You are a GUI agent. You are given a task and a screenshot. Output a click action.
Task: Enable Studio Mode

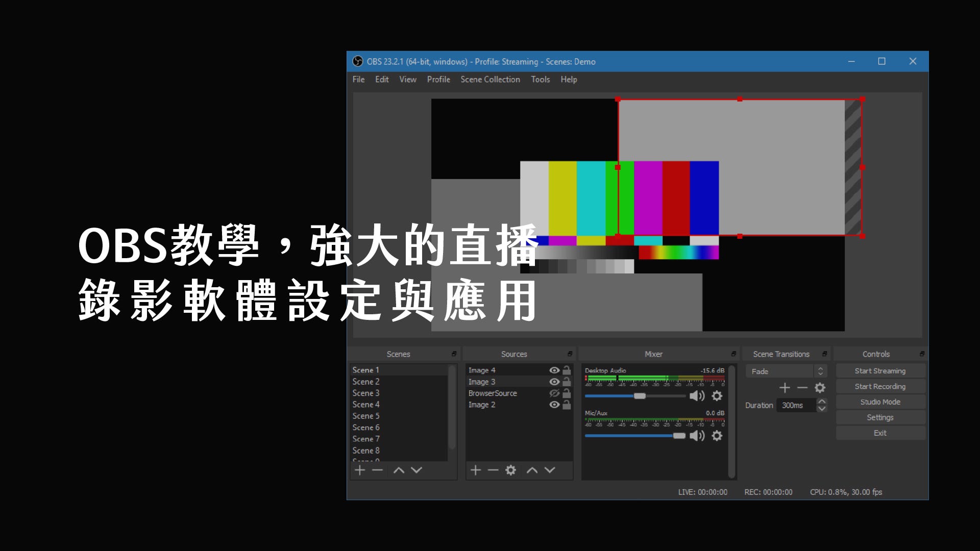click(x=880, y=402)
